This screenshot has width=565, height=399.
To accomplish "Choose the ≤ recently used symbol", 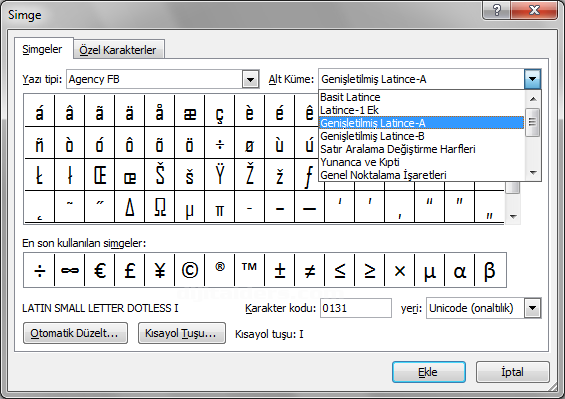I will (339, 270).
